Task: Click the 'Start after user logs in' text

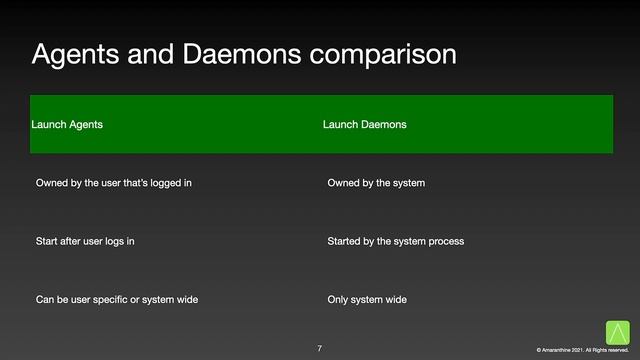Action: (x=85, y=241)
